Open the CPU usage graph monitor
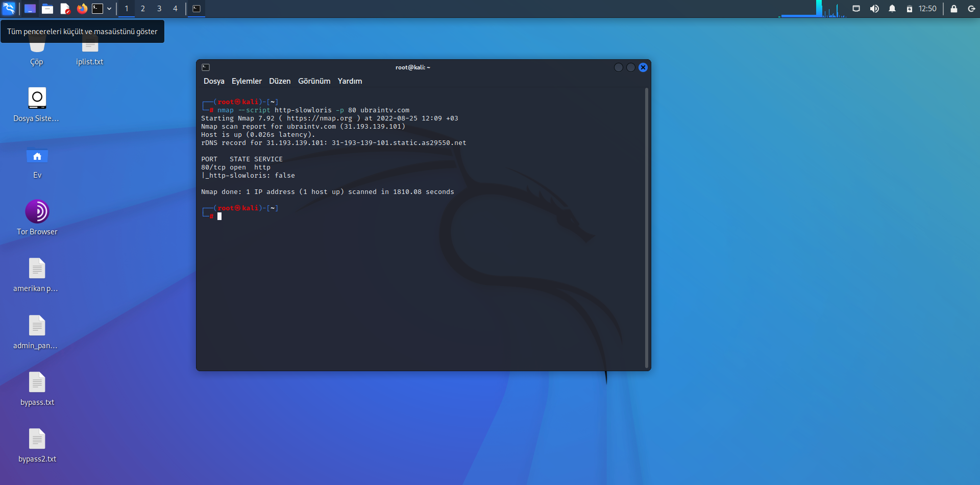This screenshot has height=485, width=980. (x=812, y=9)
